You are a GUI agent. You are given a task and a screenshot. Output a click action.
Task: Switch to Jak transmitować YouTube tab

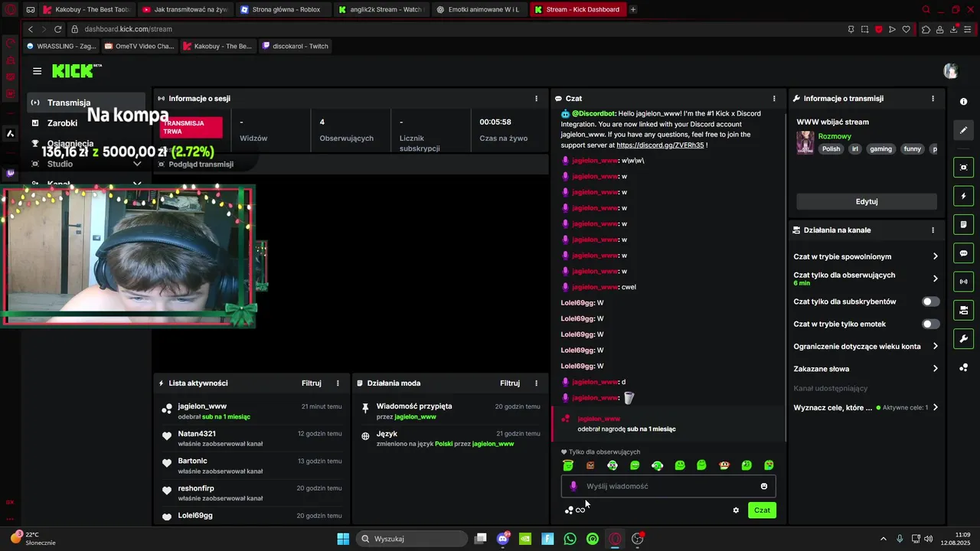(185, 9)
